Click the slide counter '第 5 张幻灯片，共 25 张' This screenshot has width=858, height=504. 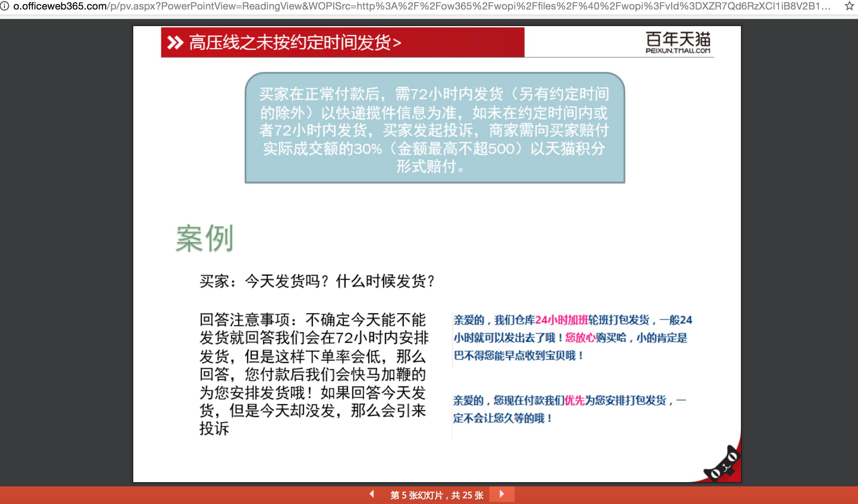pyautogui.click(x=437, y=495)
